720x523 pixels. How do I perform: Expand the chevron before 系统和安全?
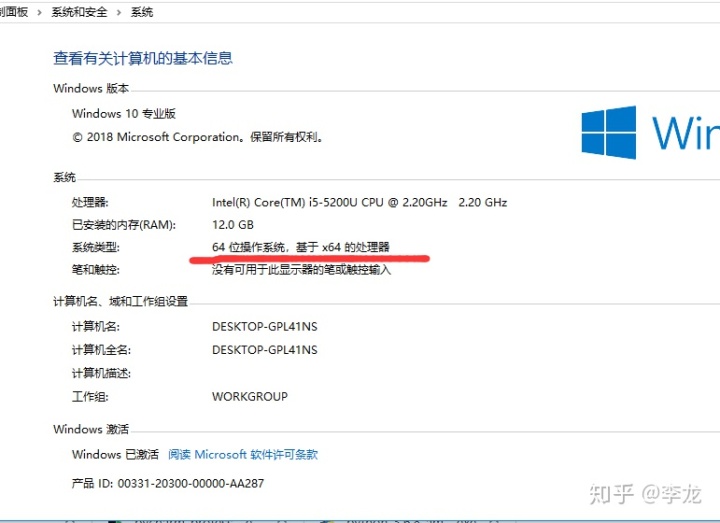coord(39,12)
